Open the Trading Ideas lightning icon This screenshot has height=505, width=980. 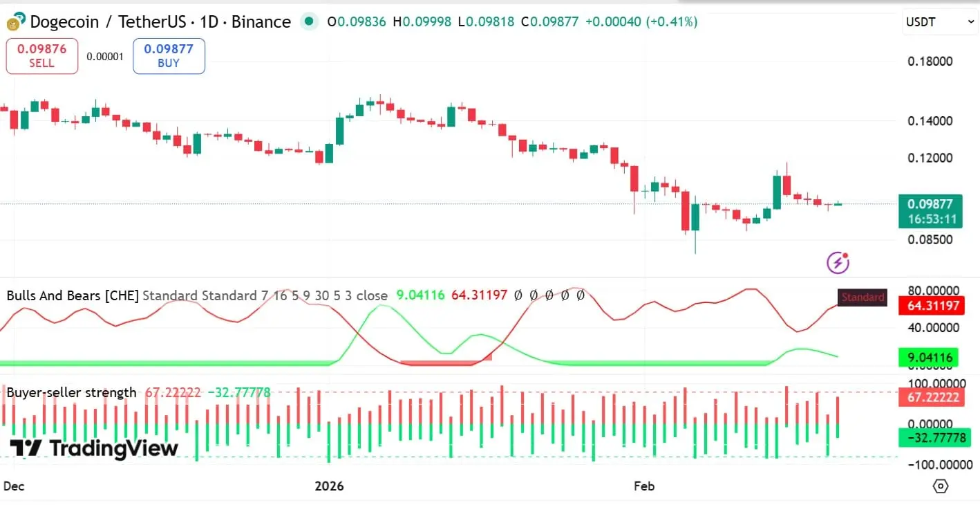pyautogui.click(x=837, y=263)
